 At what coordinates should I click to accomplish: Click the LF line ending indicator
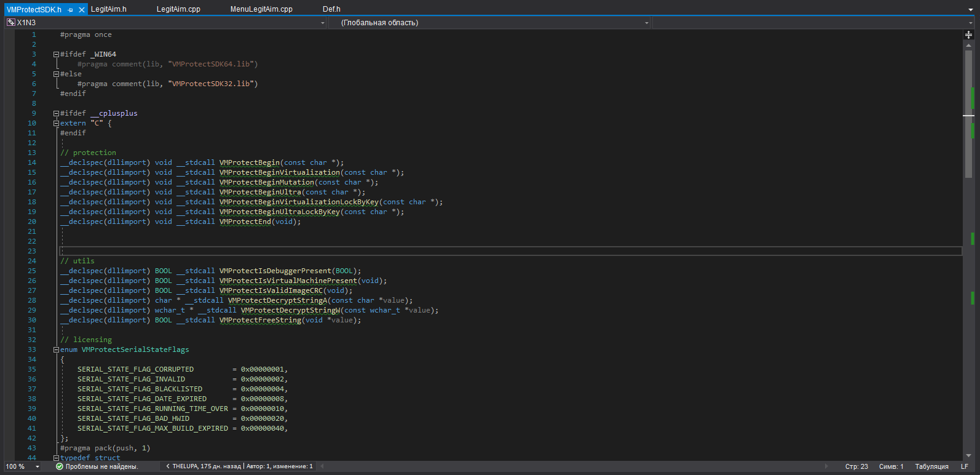[x=965, y=466]
